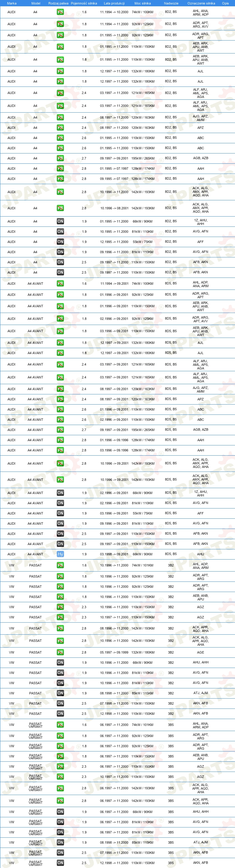The image size is (235, 868).
Task: Click diesel ON icon for Audi A4 66kW / 90KM
Action: coord(60,221)
